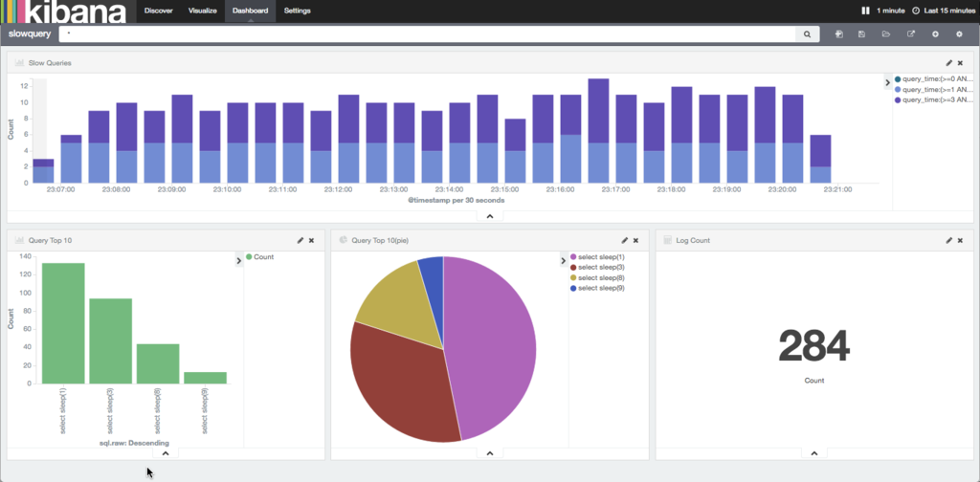Open the Discover tab
Viewport: 980px width, 482px height.
[x=159, y=11]
